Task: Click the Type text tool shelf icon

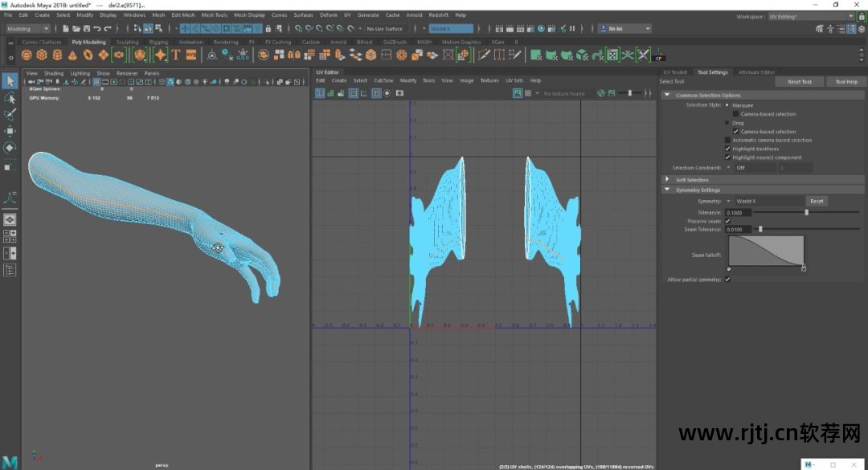Action: click(175, 55)
